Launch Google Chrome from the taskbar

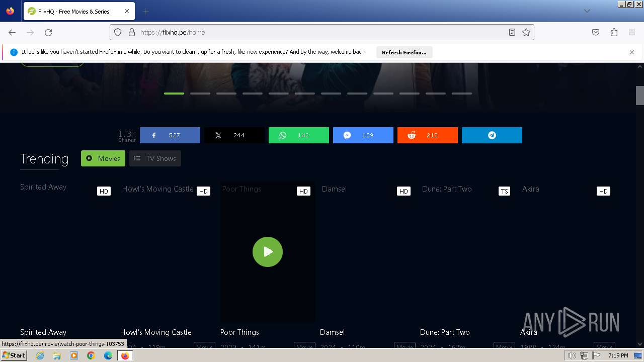[x=91, y=355]
